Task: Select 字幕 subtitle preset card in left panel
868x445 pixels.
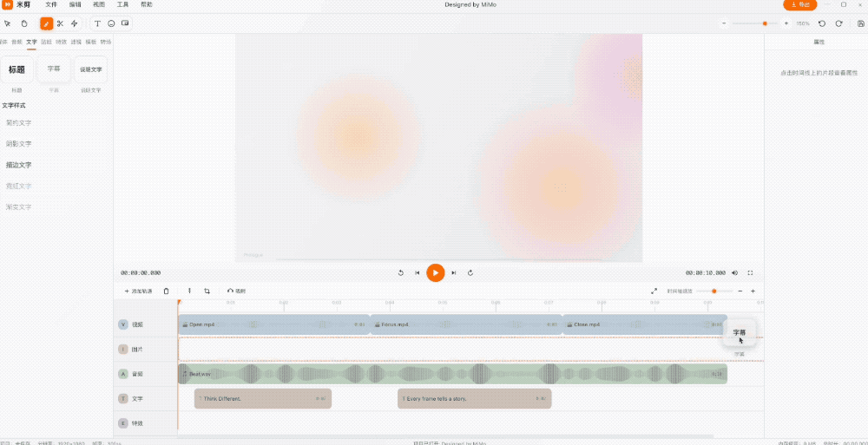Action: [x=54, y=69]
